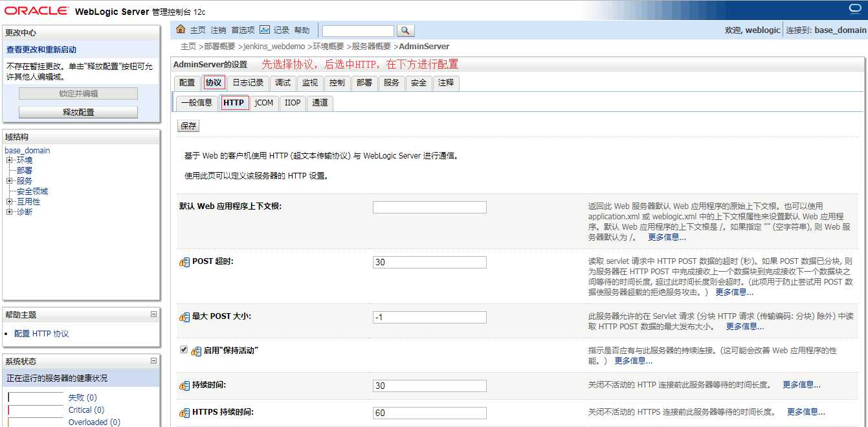868x427 pixels.
Task: Toggle the 启用"保持活动" checkbox
Action: tap(184, 349)
